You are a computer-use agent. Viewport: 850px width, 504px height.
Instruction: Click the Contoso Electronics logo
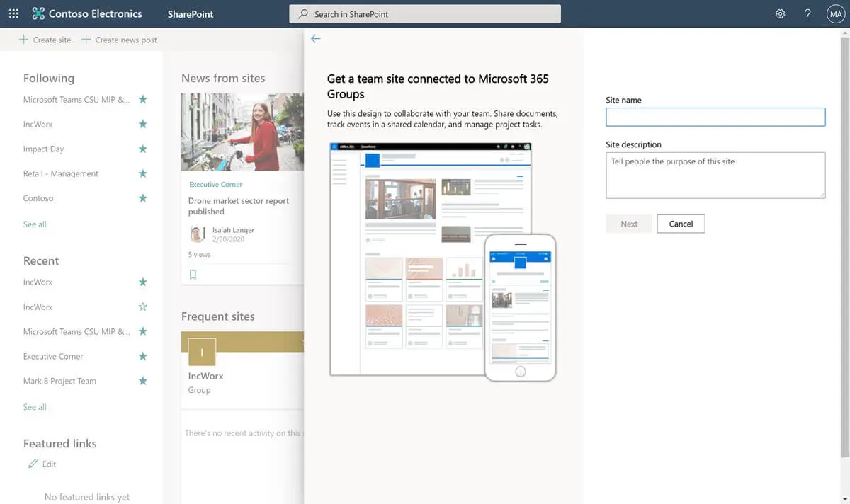click(x=86, y=13)
